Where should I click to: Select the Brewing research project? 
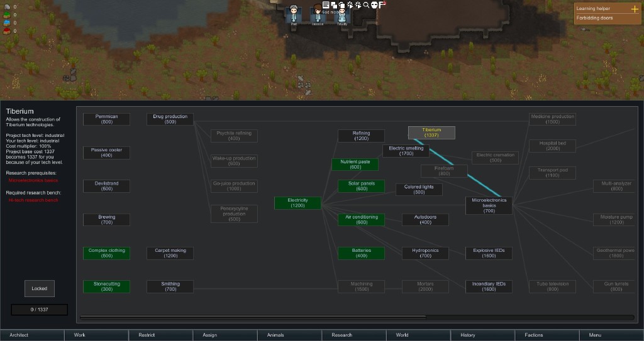pyautogui.click(x=106, y=220)
